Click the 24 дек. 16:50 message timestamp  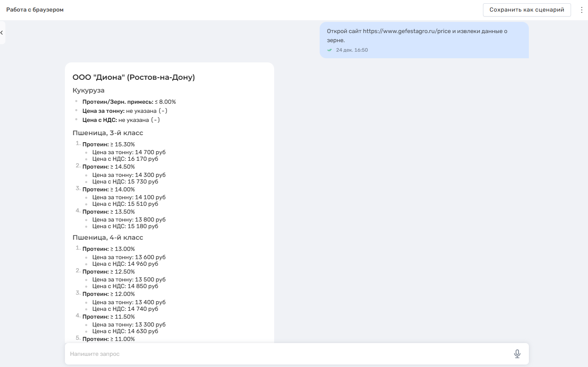click(352, 50)
